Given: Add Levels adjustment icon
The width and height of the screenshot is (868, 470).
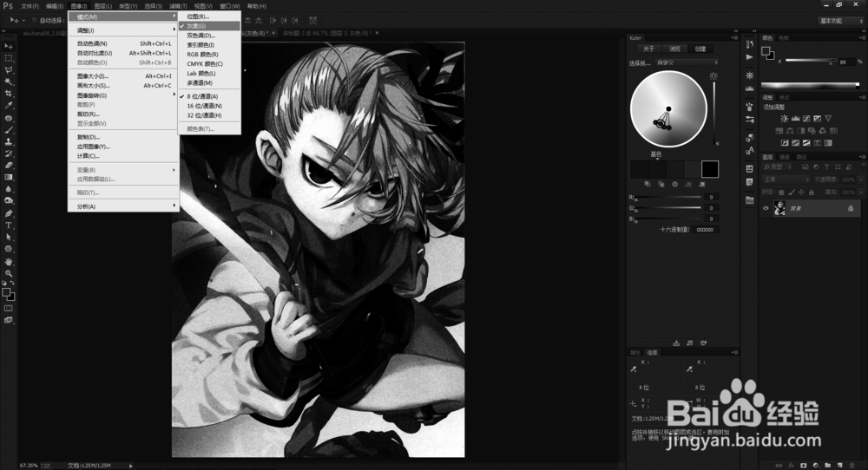Looking at the screenshot, I should click(x=795, y=118).
